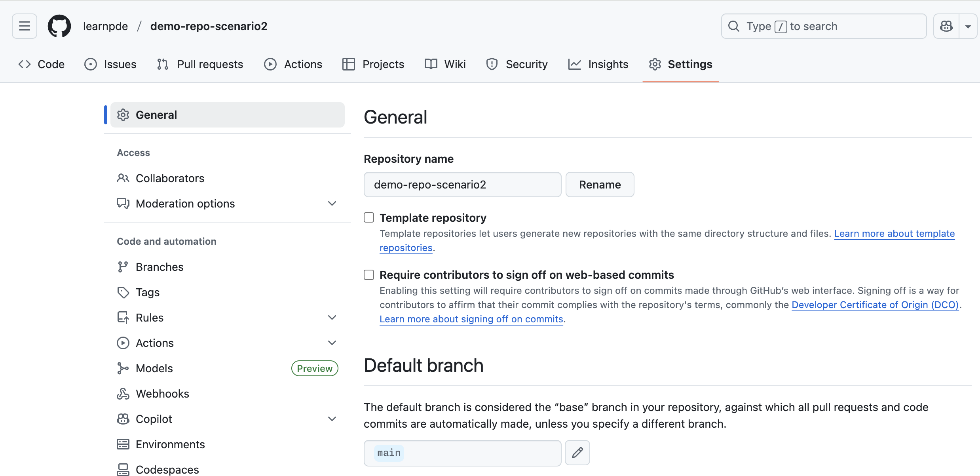Open Webhooks settings in the sidebar

[162, 394]
